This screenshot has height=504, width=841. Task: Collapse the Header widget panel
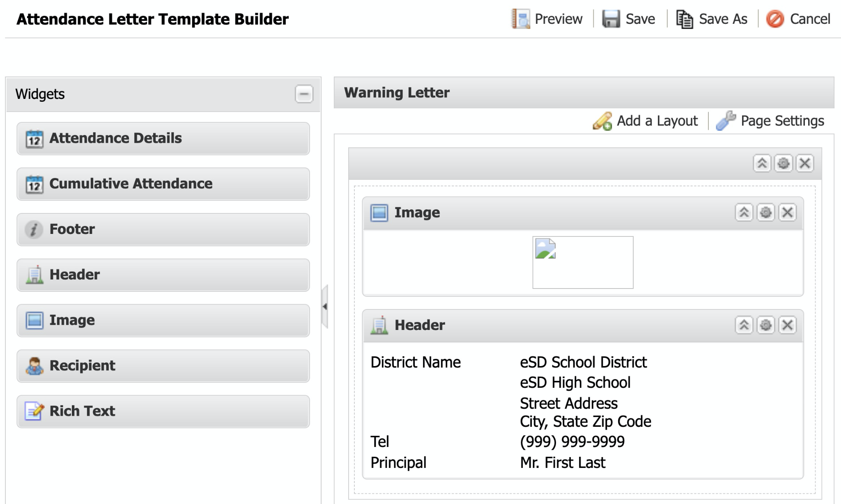tap(744, 325)
